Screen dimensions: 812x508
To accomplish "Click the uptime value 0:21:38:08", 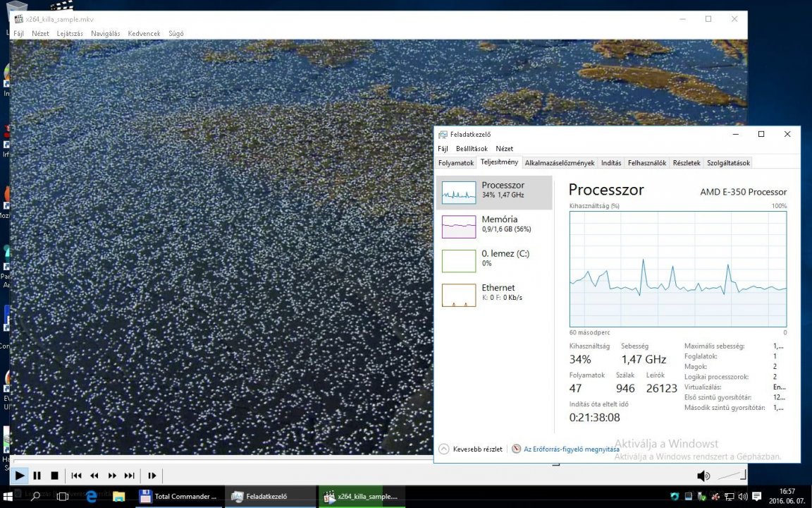I will 594,417.
